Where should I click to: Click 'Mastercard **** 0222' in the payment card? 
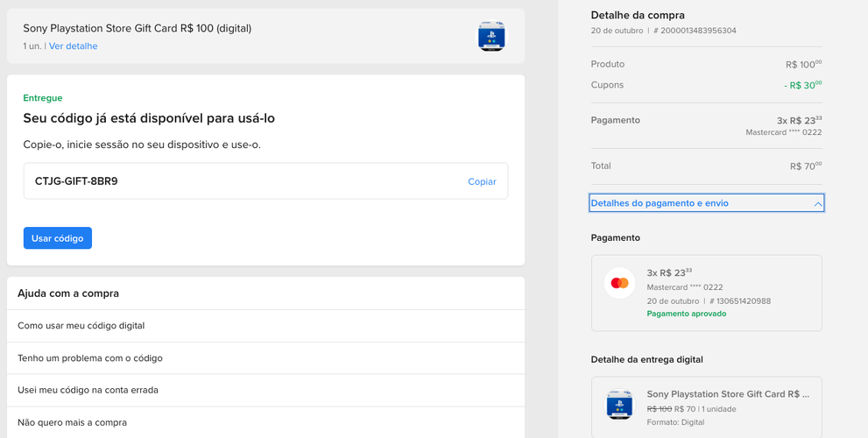685,287
